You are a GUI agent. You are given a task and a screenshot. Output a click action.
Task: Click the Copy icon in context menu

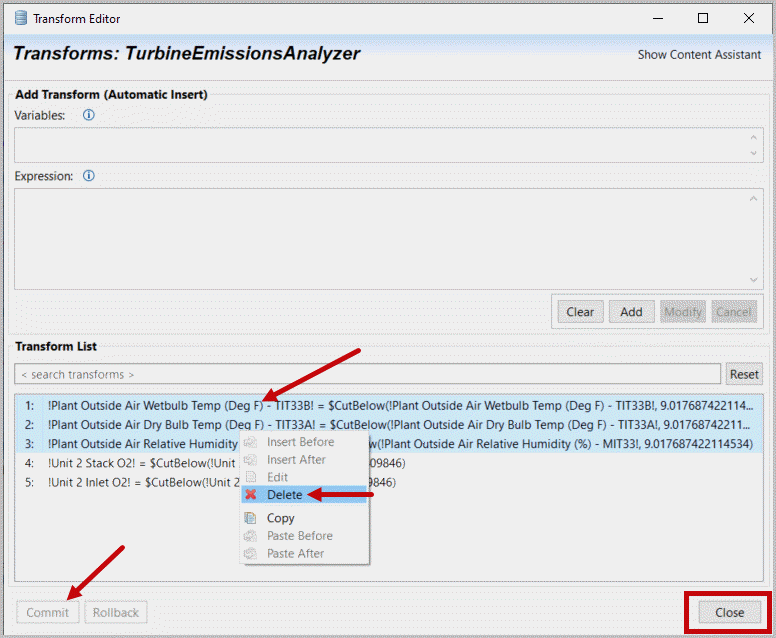click(x=251, y=518)
